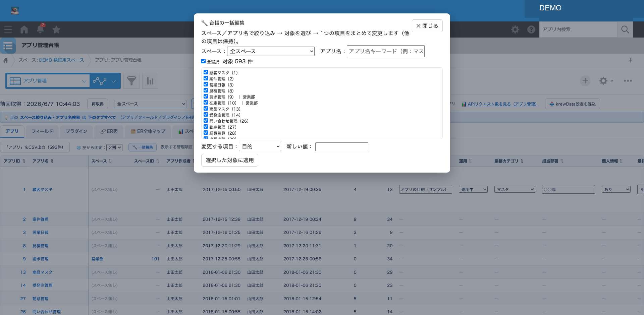Click the search magnifier icon
The width and height of the screenshot is (644, 315).
click(625, 29)
